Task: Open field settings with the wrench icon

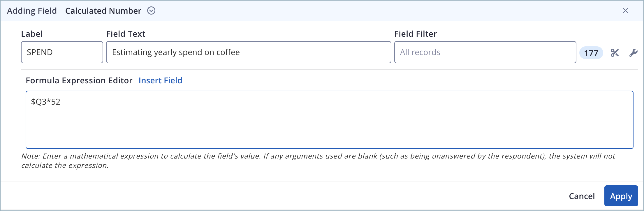Action: pos(633,53)
